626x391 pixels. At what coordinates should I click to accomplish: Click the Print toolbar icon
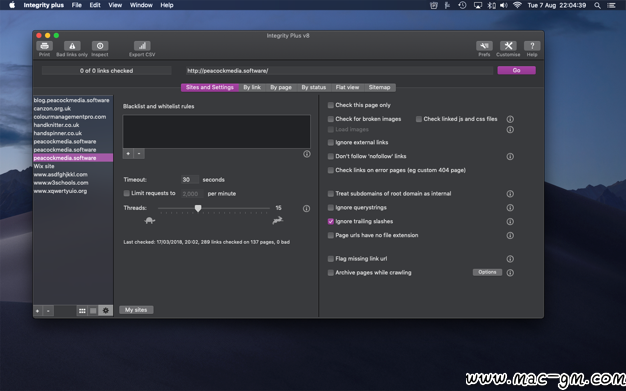[44, 46]
